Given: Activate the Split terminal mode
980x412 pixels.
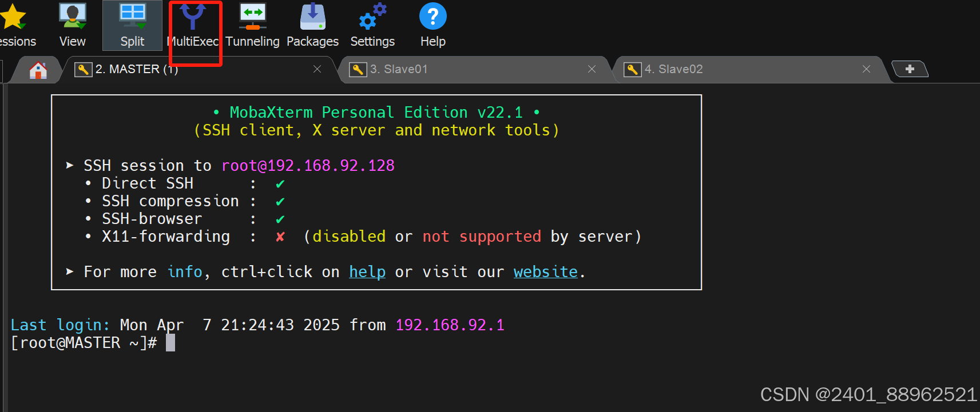Looking at the screenshot, I should tap(132, 26).
